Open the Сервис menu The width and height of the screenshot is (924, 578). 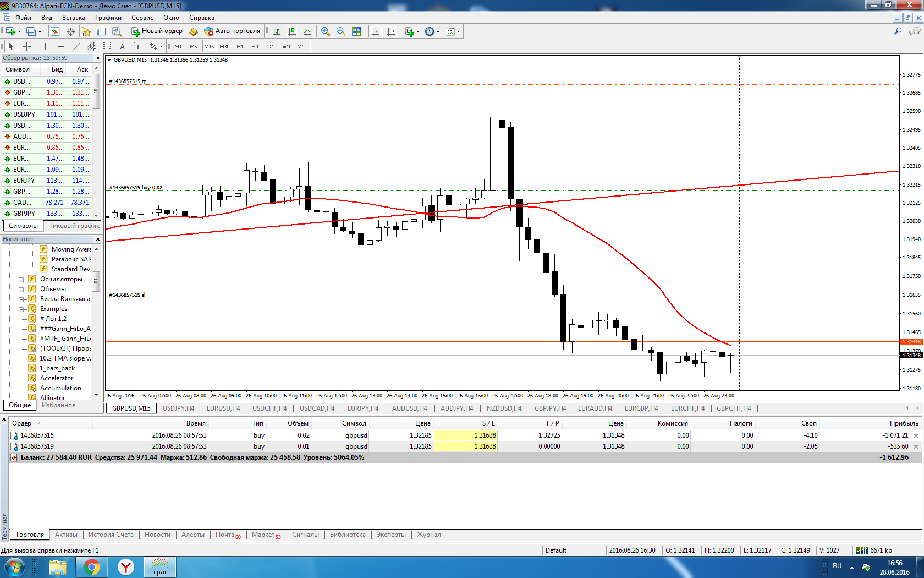pos(142,18)
